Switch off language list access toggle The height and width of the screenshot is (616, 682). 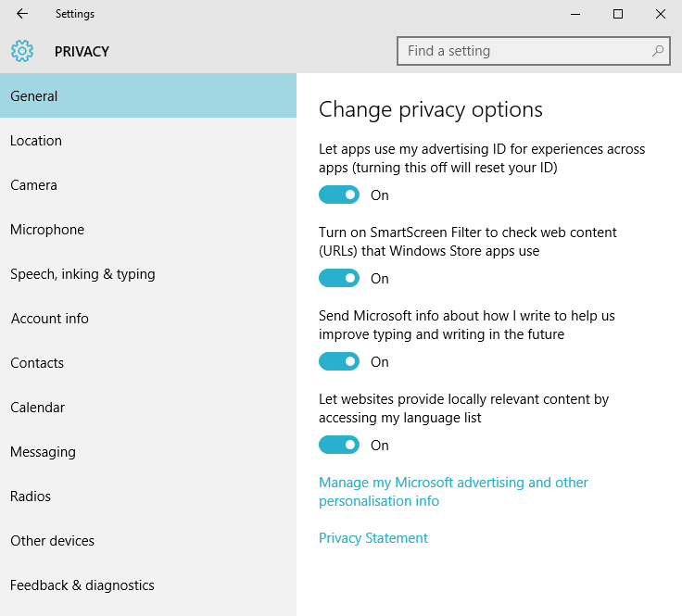pyautogui.click(x=339, y=446)
